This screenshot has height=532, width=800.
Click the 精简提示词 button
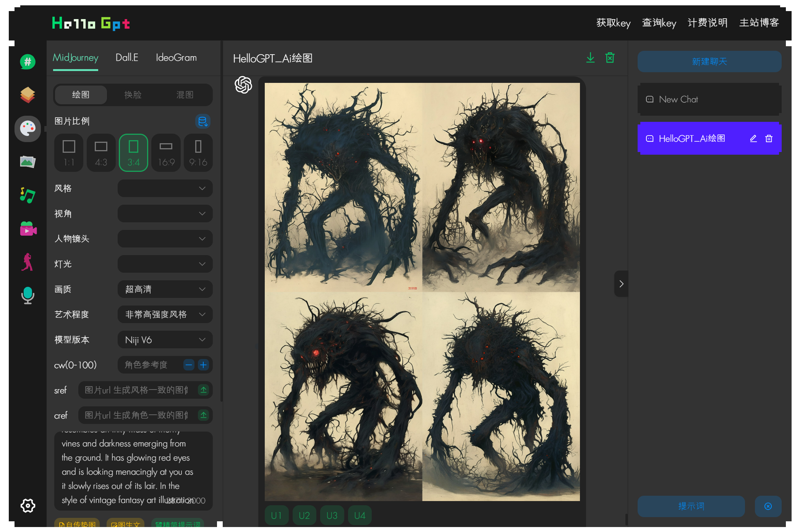tap(178, 524)
